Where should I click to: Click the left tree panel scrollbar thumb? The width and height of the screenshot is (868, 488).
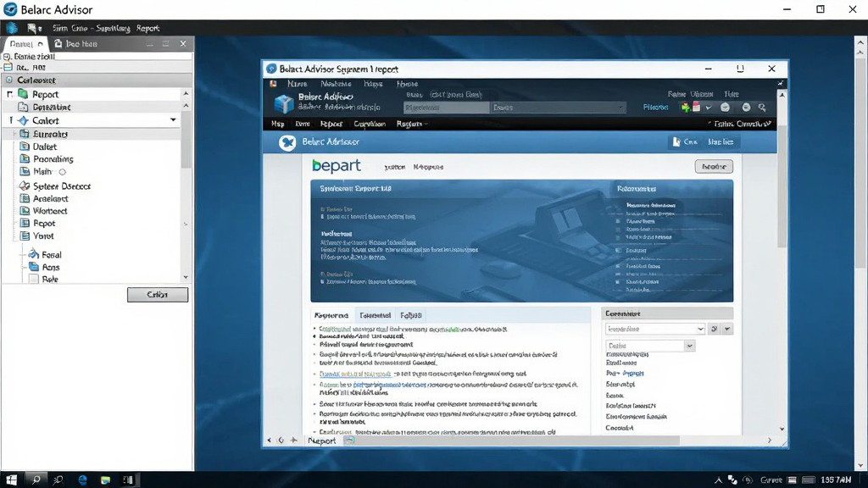186,141
